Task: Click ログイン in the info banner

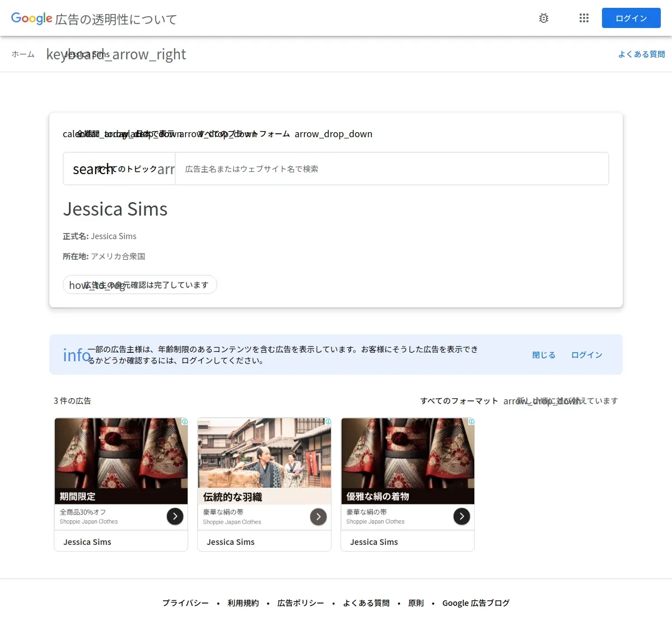Action: click(x=587, y=355)
